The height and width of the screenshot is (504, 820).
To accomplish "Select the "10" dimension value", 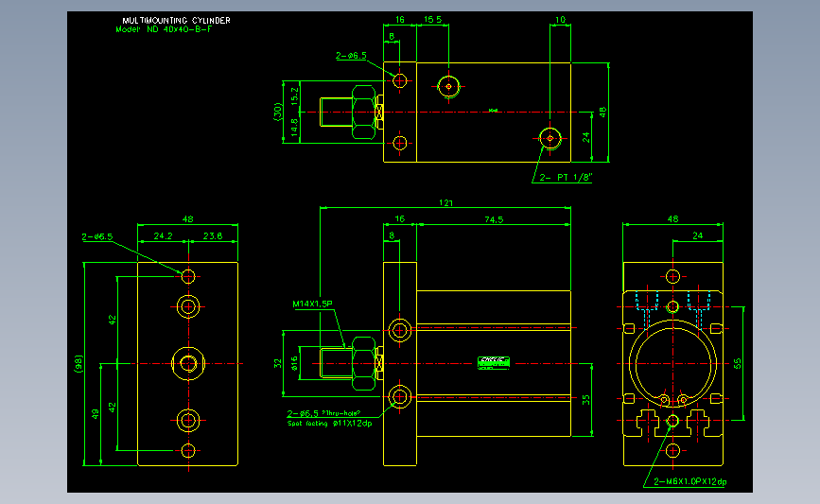I will [560, 20].
